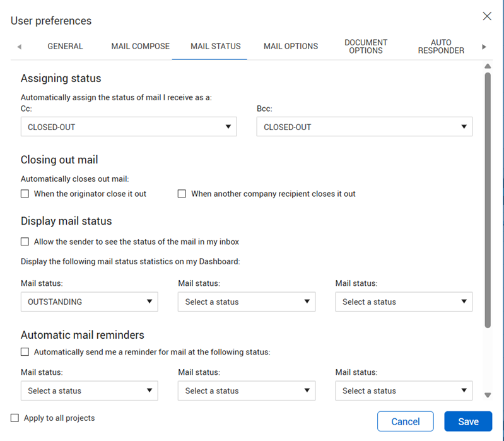Check 'When another company recipient closes it out'
504x441 pixels.
click(182, 194)
